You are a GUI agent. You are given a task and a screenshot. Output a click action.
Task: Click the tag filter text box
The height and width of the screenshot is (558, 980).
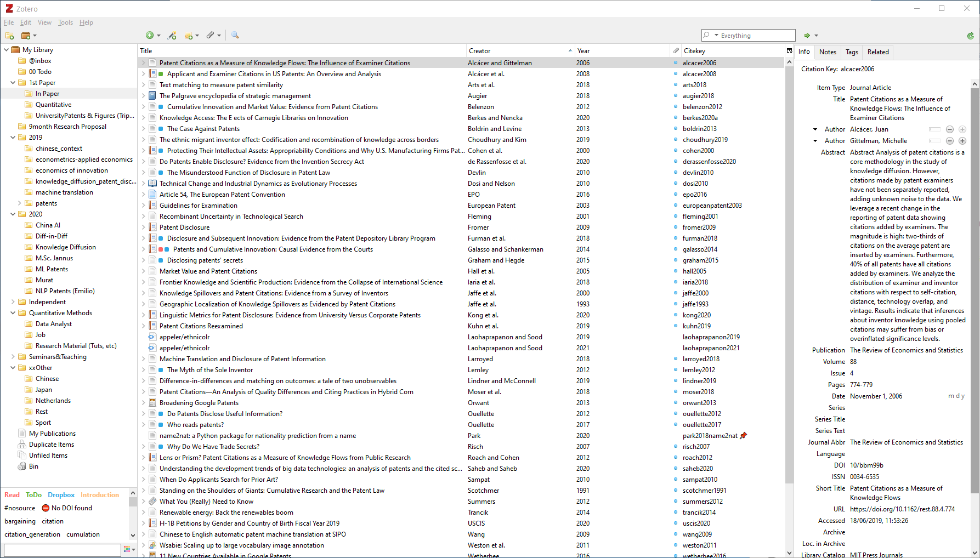coord(62,549)
